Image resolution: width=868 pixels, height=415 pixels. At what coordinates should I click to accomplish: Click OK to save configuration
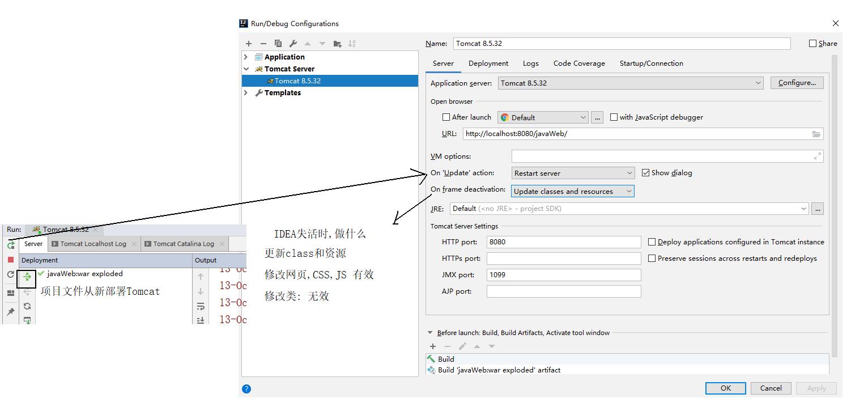coord(725,388)
